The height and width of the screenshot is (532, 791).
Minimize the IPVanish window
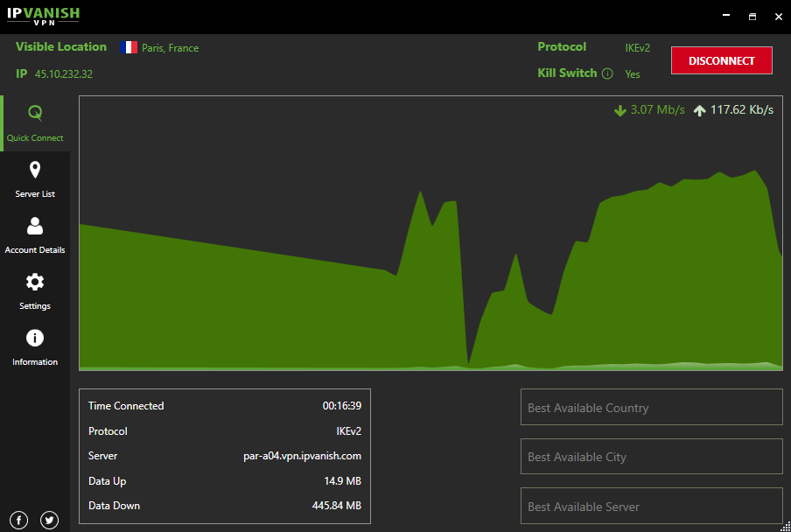pos(726,16)
